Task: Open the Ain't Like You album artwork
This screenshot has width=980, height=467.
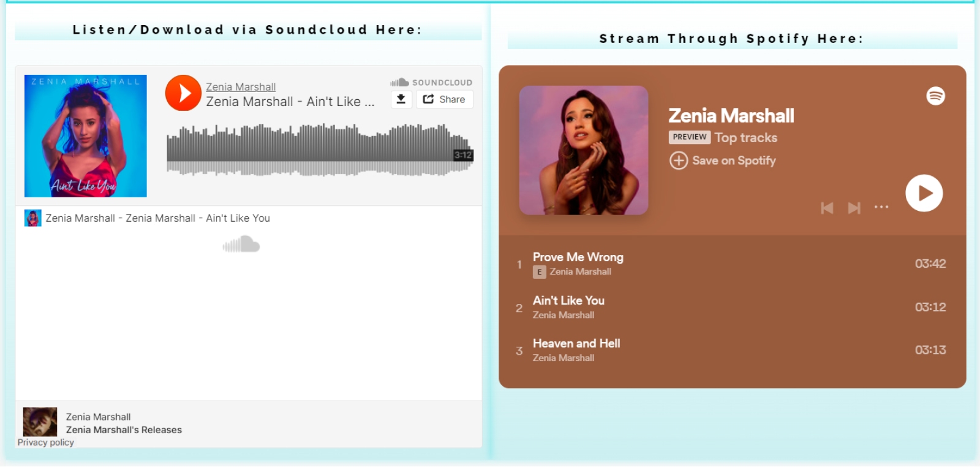Action: [x=86, y=136]
